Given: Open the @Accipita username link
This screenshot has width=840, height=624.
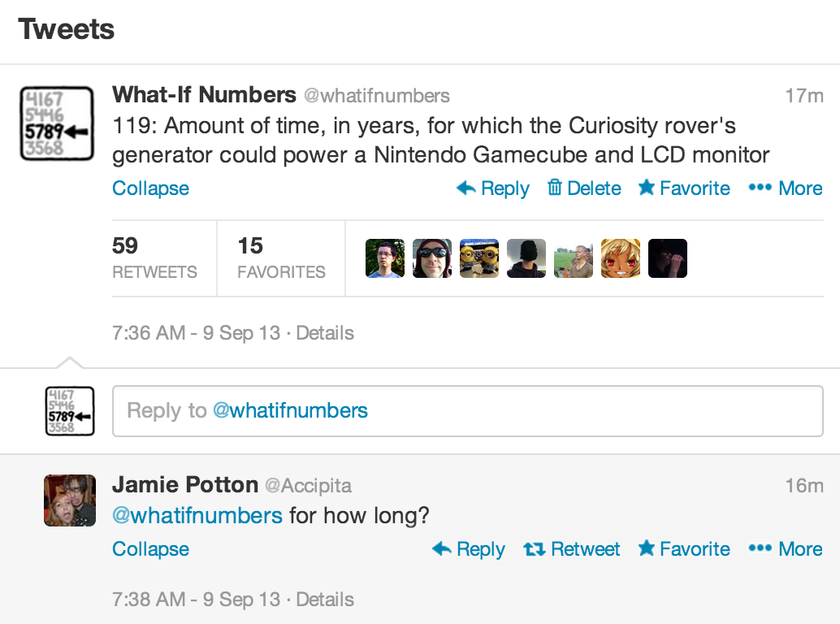Looking at the screenshot, I should pyautogui.click(x=309, y=486).
